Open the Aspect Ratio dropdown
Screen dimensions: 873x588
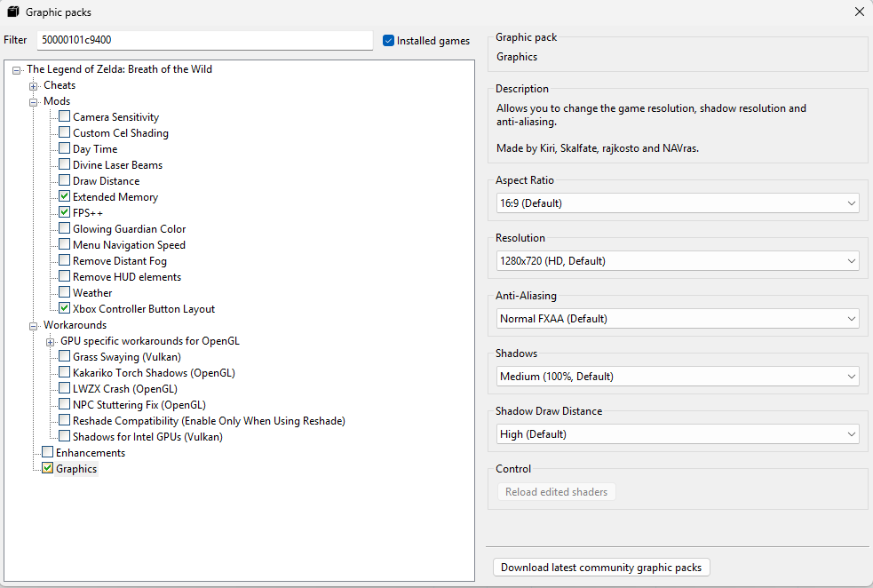pos(678,203)
